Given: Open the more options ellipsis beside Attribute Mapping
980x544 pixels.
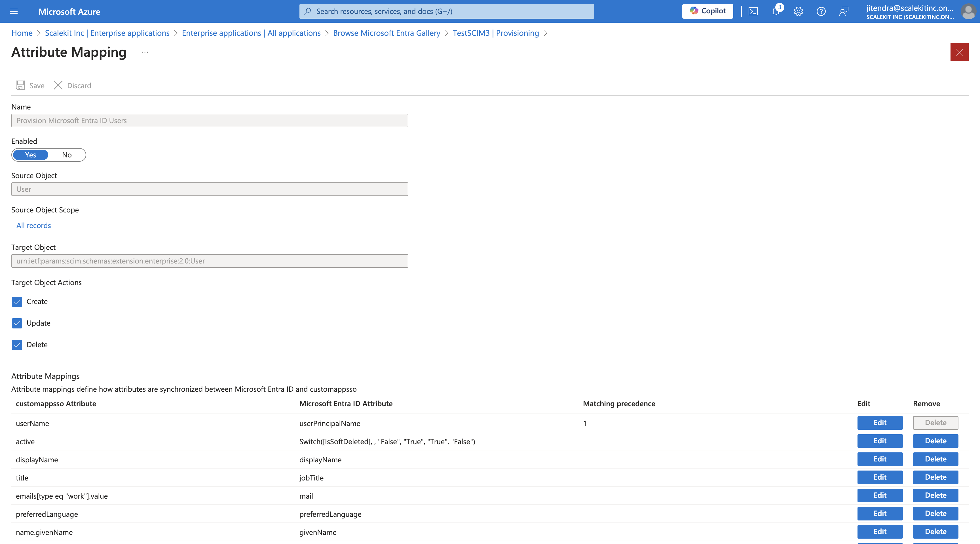Looking at the screenshot, I should click(145, 52).
